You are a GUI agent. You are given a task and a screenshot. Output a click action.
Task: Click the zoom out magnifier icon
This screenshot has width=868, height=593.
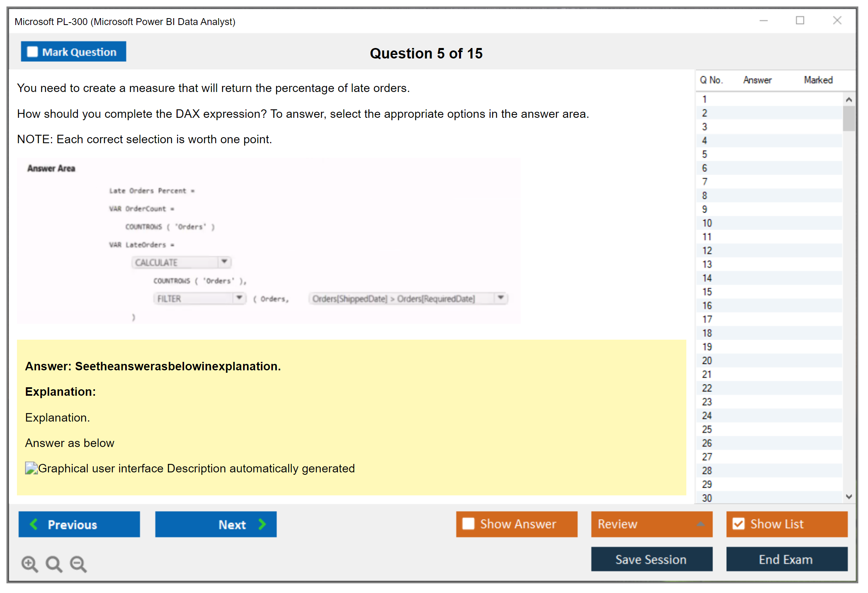[x=78, y=564]
